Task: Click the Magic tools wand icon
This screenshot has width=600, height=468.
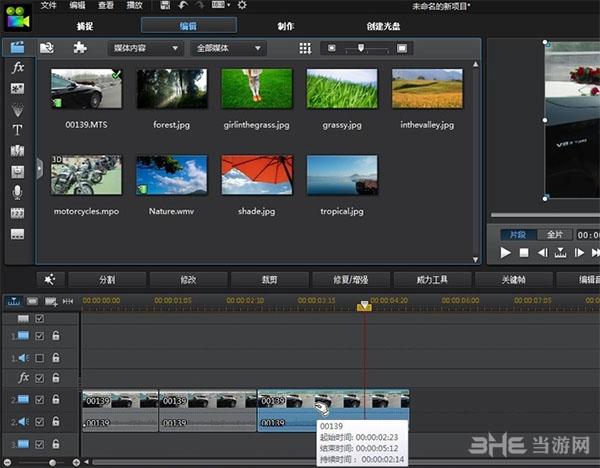Action: [50, 280]
